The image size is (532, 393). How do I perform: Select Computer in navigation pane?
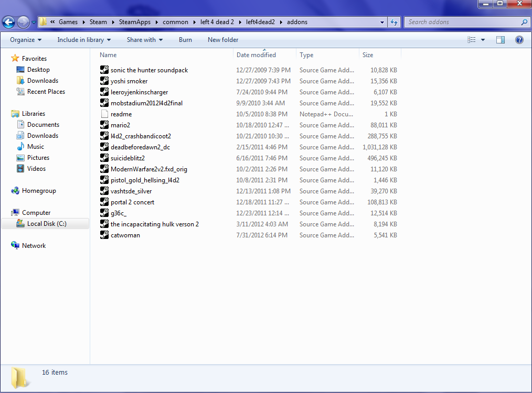(36, 213)
